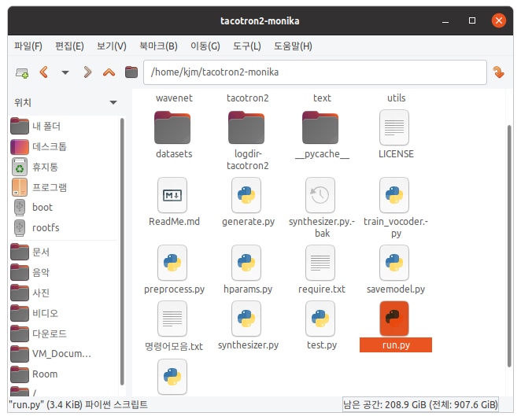Select the savemodel.py file icon
This screenshot has height=420, width=521.
coord(394,263)
